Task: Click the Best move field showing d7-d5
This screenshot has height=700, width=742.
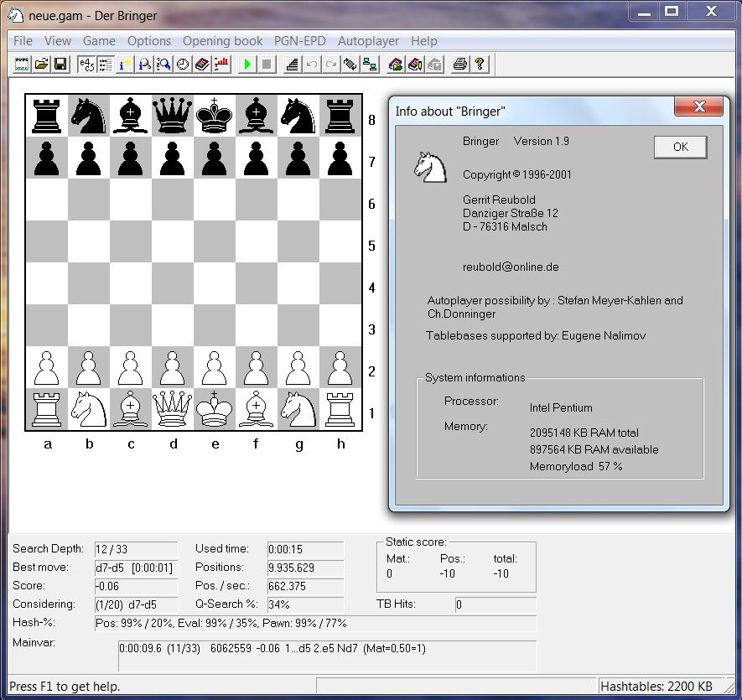Action: tap(136, 568)
